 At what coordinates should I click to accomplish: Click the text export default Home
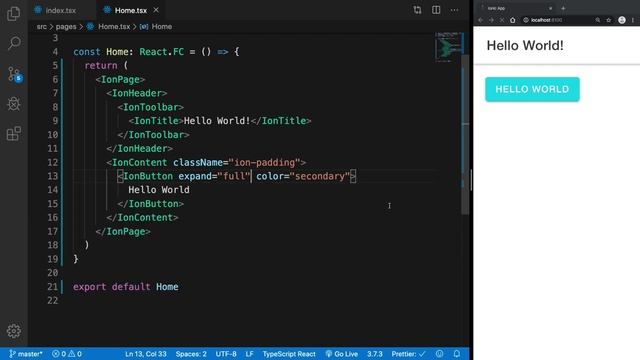coord(126,287)
